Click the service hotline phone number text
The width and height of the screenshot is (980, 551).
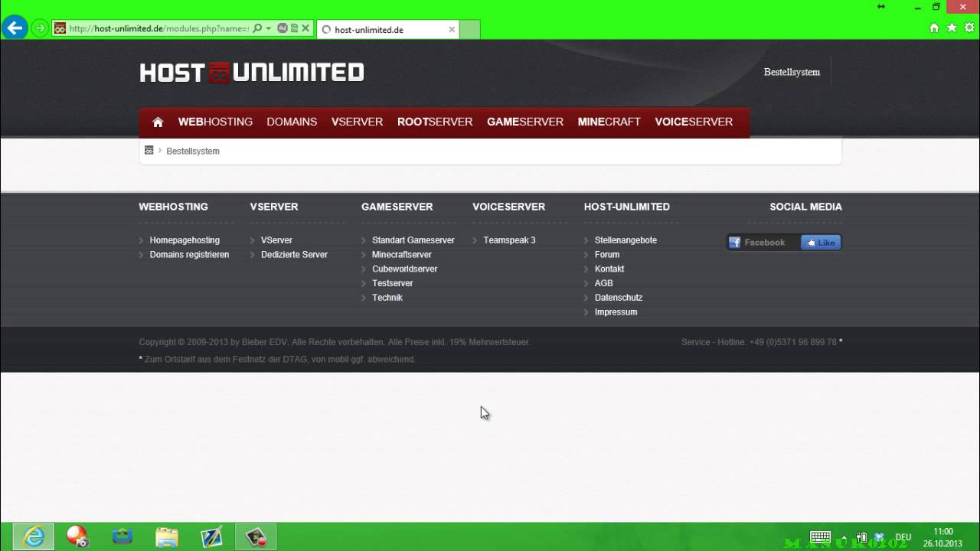(x=792, y=342)
